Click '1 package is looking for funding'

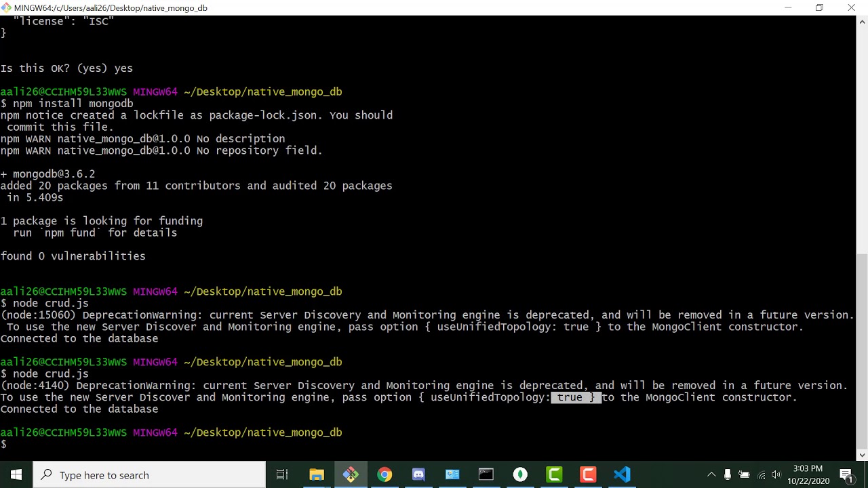[102, 221]
